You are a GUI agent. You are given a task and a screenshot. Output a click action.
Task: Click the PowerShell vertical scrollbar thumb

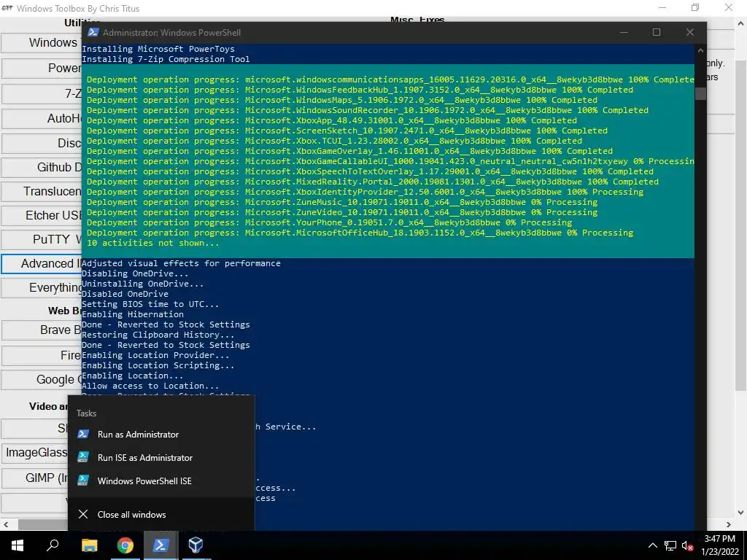[700, 93]
